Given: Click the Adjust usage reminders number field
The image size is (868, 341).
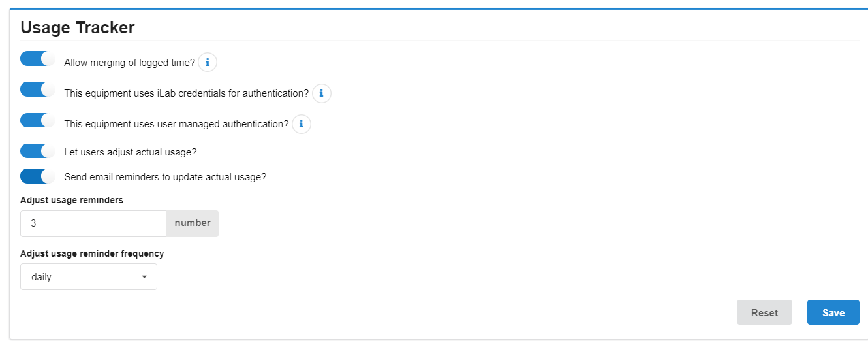Looking at the screenshot, I should coord(93,223).
